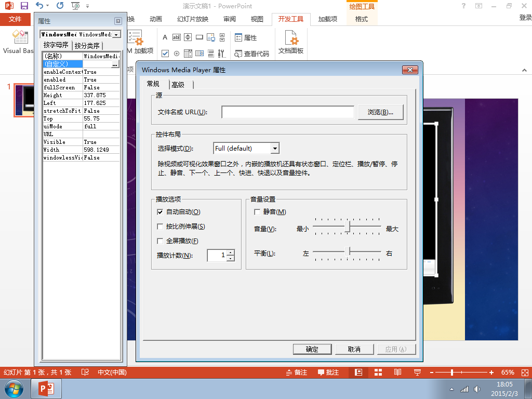Open the 加载项 Add-ins ribbon tab
The image size is (532, 399).
click(328, 19)
